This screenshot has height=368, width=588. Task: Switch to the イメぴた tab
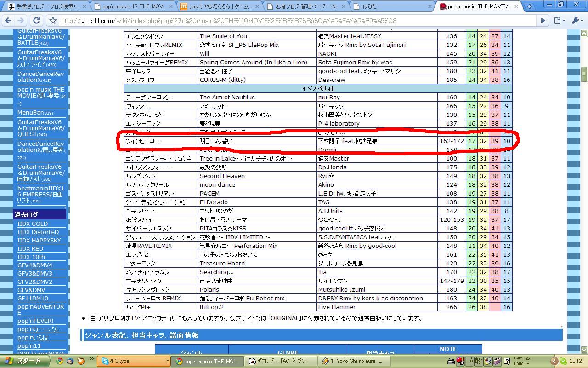[393, 6]
